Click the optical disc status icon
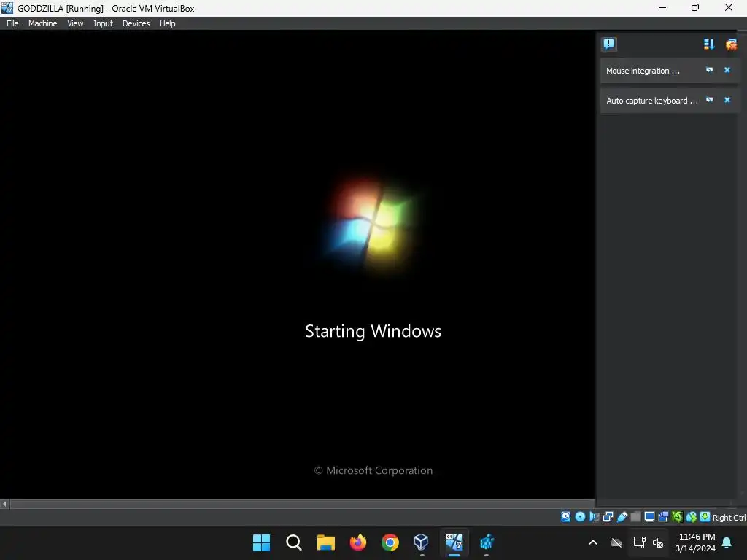Image resolution: width=747 pixels, height=560 pixels. 580,517
